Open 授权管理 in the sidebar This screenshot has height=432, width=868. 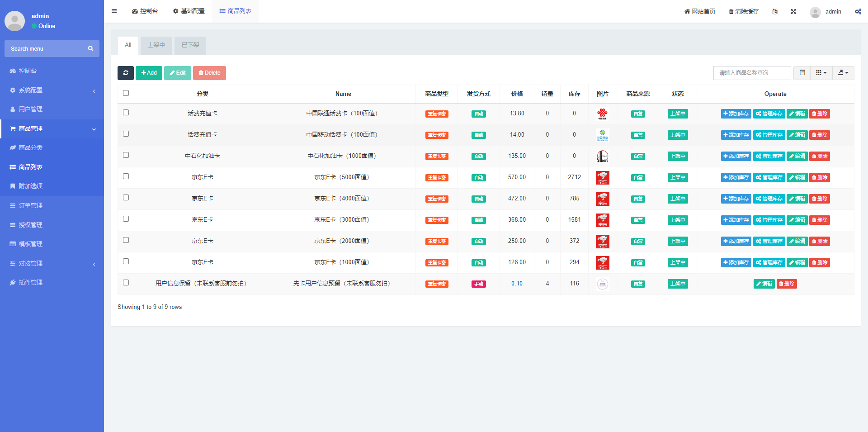52,225
